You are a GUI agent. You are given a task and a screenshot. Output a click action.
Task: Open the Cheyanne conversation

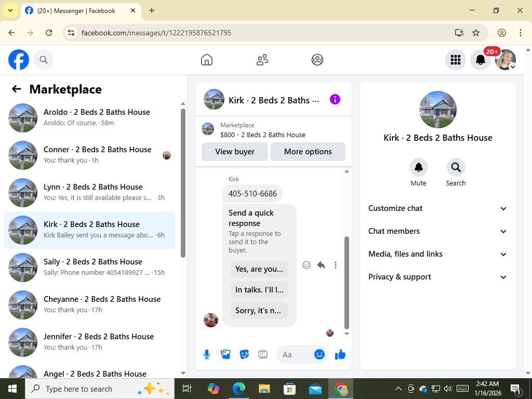click(89, 304)
